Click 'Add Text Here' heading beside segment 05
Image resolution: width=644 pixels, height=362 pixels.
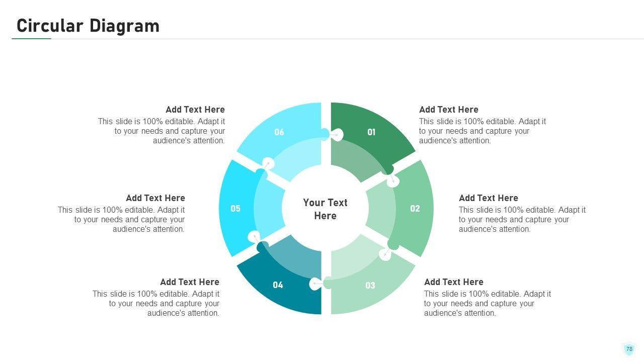155,198
